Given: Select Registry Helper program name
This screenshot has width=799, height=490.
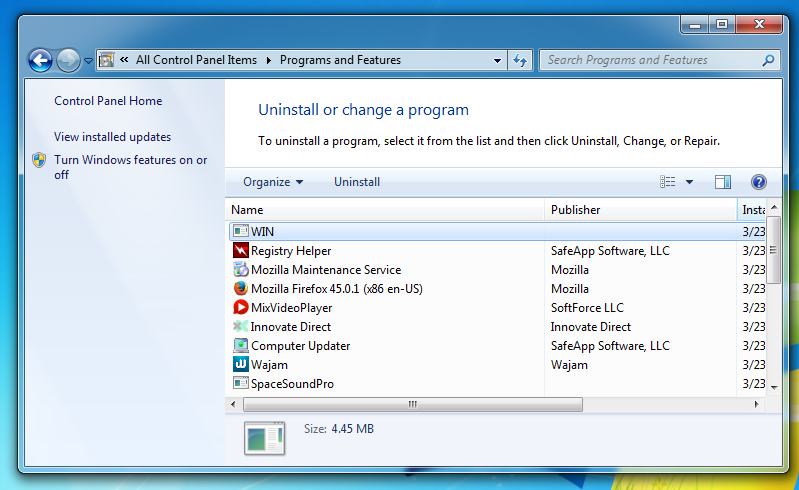Looking at the screenshot, I should (x=291, y=251).
